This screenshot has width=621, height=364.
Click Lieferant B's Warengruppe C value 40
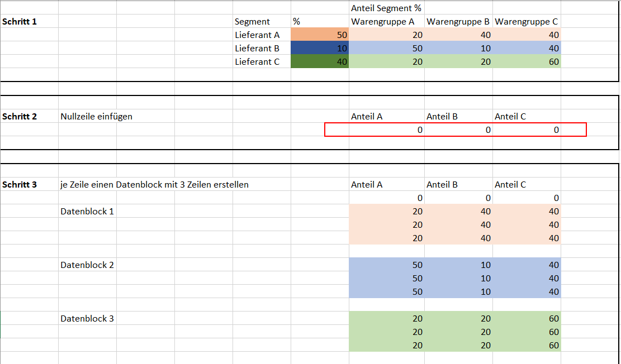(527, 48)
